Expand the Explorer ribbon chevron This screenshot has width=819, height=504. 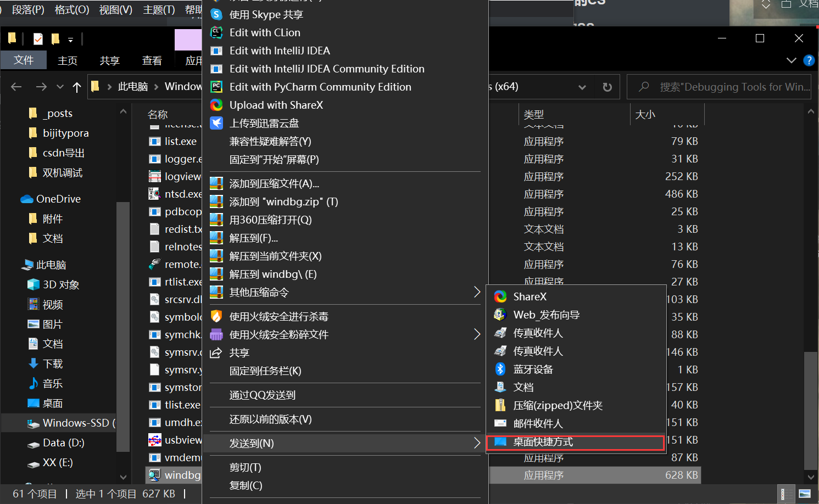click(792, 60)
